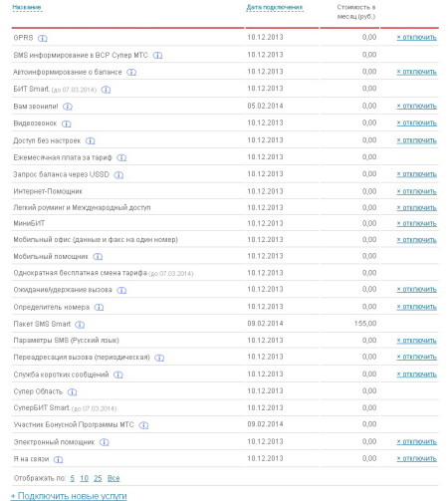Disable the GPRS service via отключить

point(417,38)
